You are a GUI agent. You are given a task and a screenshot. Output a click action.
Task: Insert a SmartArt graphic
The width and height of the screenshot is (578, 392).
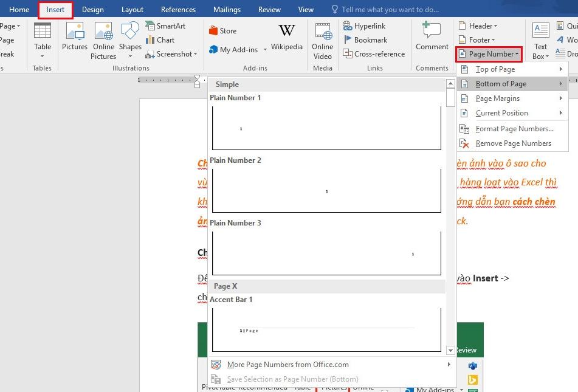coord(165,26)
